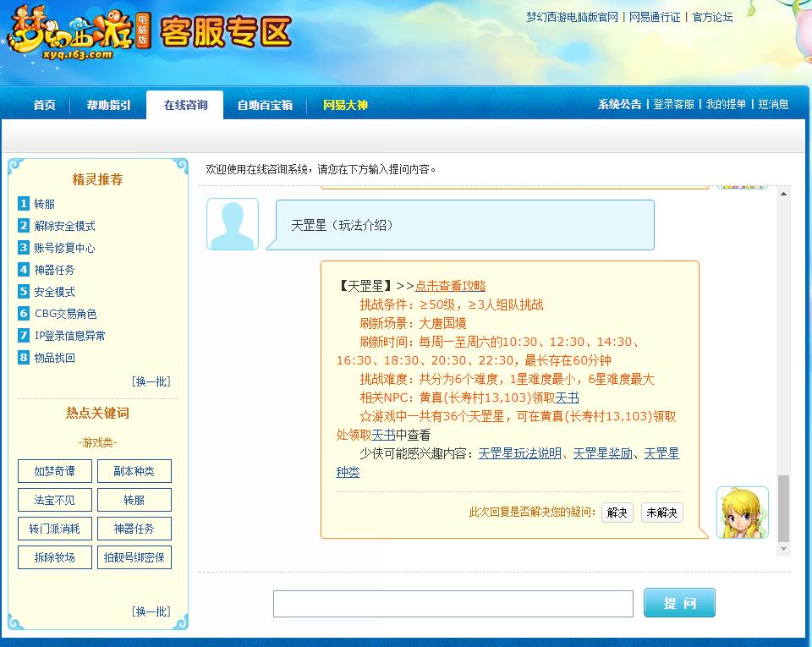
Task: Open 官方论坛 link
Action: pos(712,17)
